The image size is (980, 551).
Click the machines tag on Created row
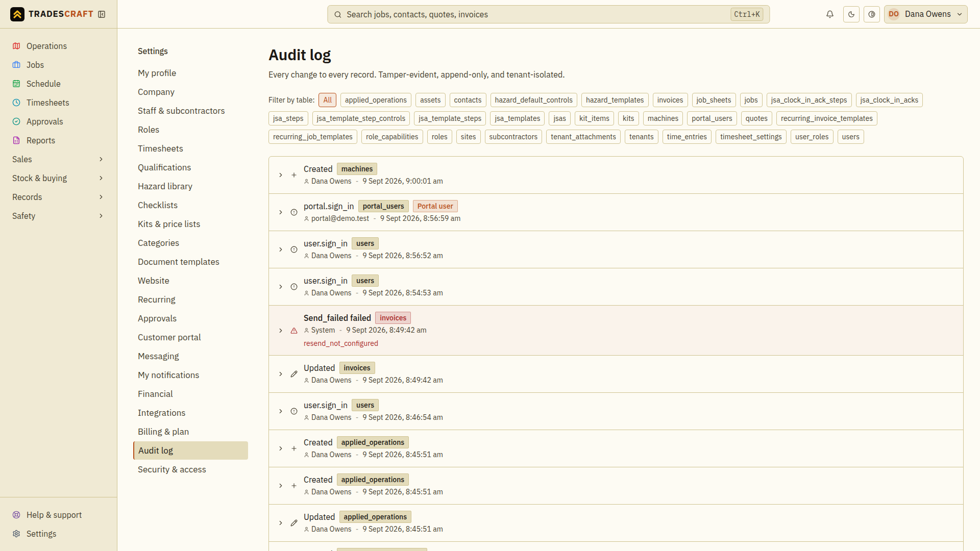[357, 169]
